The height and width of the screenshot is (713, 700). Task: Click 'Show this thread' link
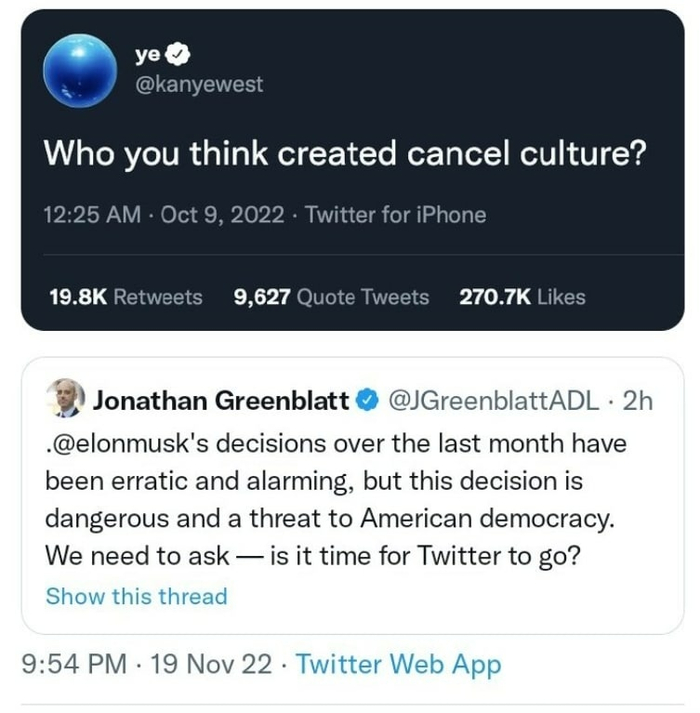click(x=137, y=597)
